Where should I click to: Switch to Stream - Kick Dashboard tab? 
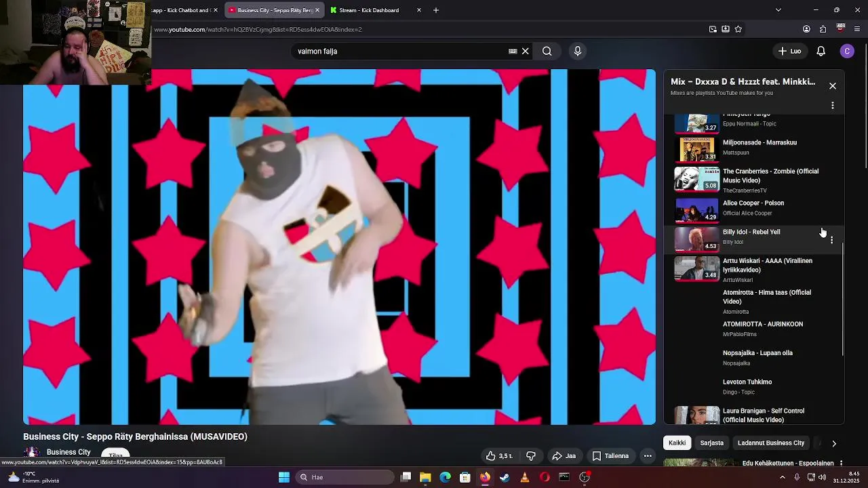[x=376, y=10]
